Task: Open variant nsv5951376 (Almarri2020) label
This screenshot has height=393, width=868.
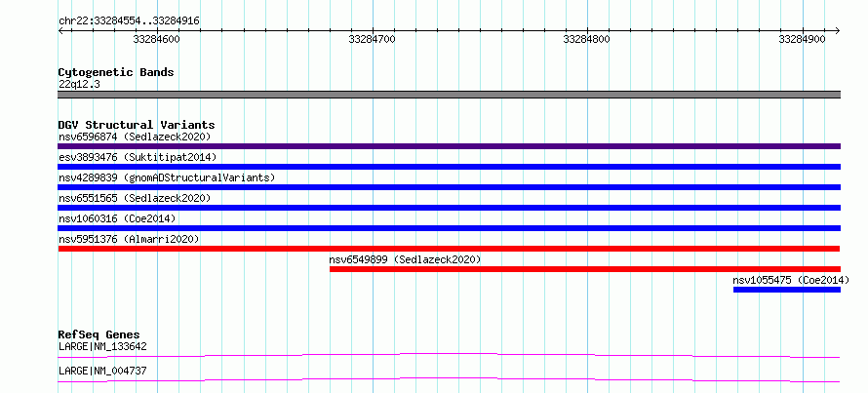Action: 129,239
